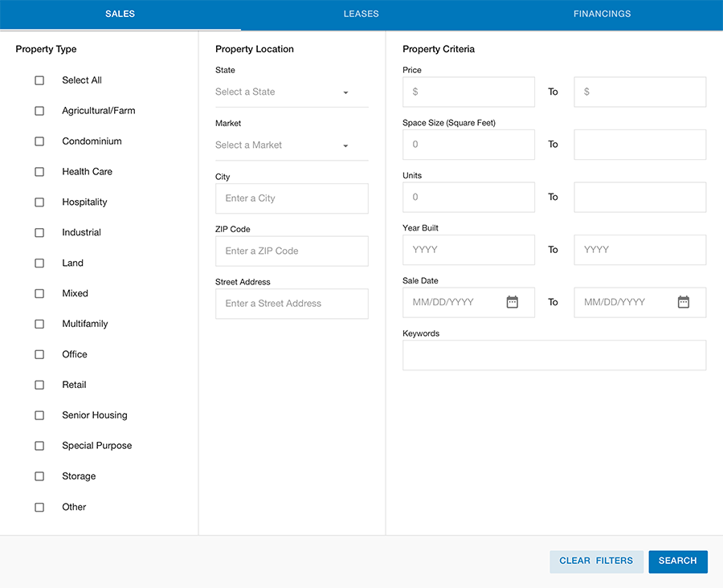The height and width of the screenshot is (588, 723).
Task: Select the minimum Price input field
Action: [x=468, y=92]
